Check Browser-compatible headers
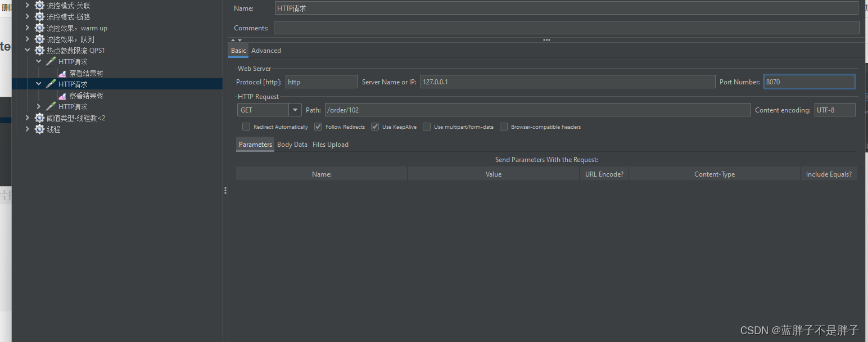 point(504,127)
